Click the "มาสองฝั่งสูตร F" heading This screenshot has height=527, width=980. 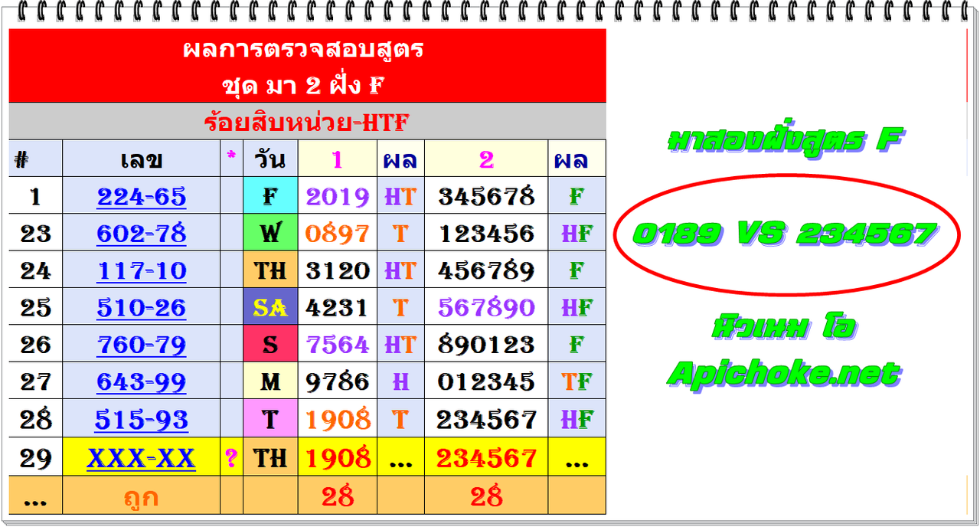(x=786, y=140)
